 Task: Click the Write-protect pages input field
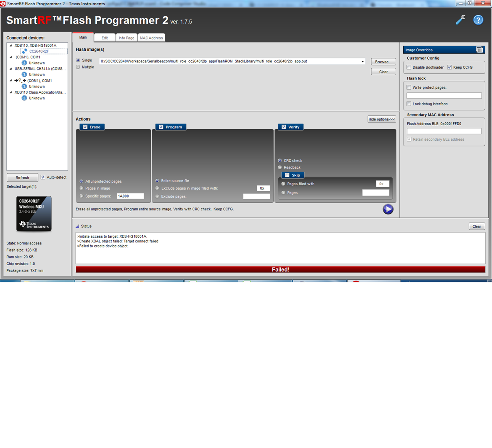[x=444, y=96]
